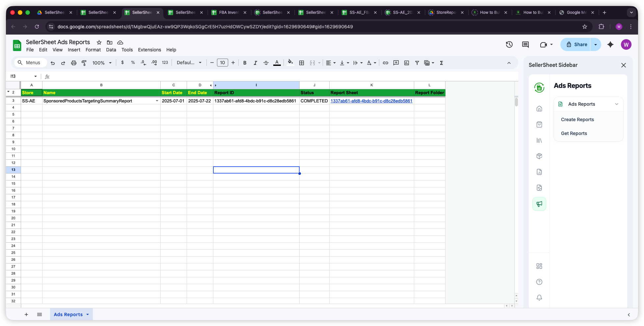Click Get Reports in the sidebar
The width and height of the screenshot is (644, 326).
[x=574, y=133]
